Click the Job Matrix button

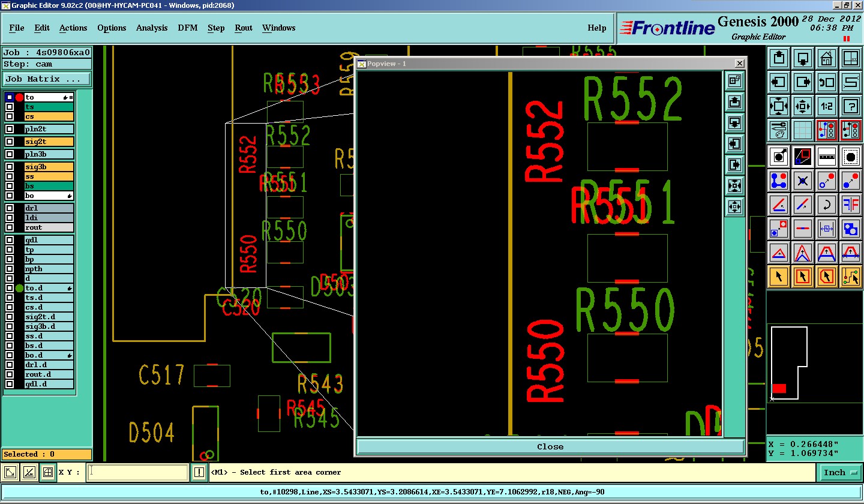(47, 79)
